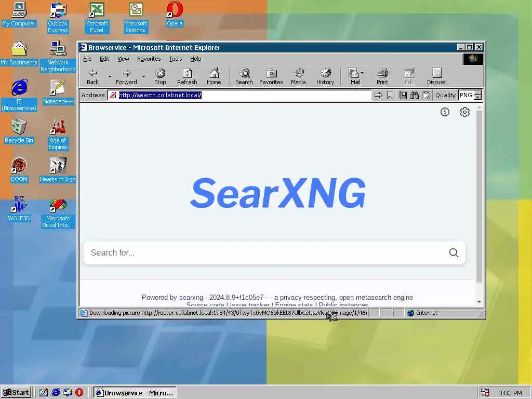This screenshot has width=532, height=399.
Task: Reload page using Refresh button
Action: pyautogui.click(x=187, y=77)
